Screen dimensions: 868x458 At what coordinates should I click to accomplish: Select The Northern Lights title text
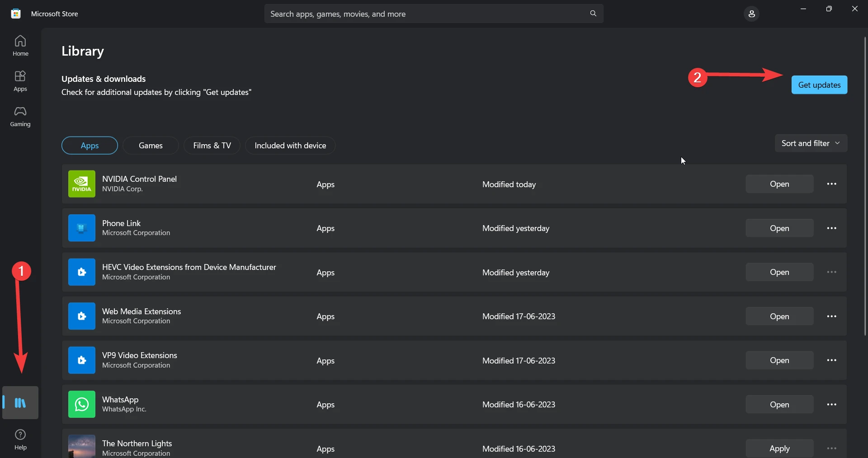(137, 444)
